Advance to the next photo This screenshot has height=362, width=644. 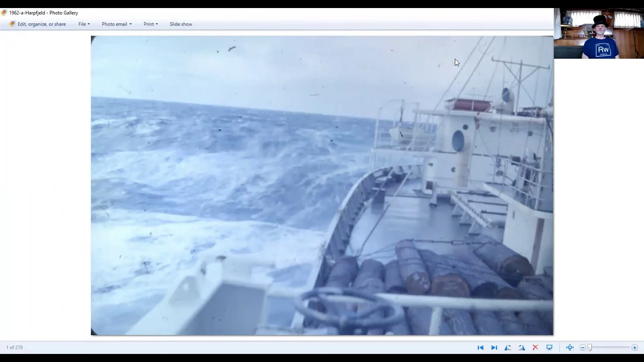(x=494, y=347)
